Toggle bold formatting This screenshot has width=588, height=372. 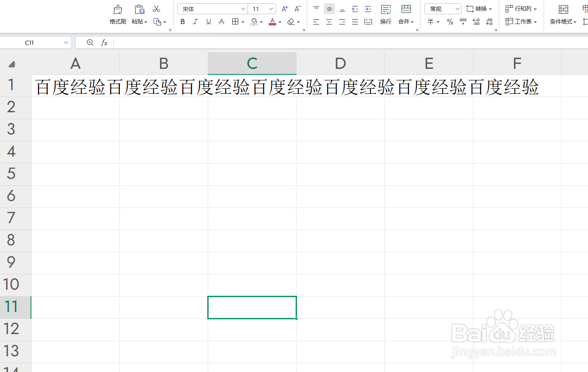tap(182, 21)
